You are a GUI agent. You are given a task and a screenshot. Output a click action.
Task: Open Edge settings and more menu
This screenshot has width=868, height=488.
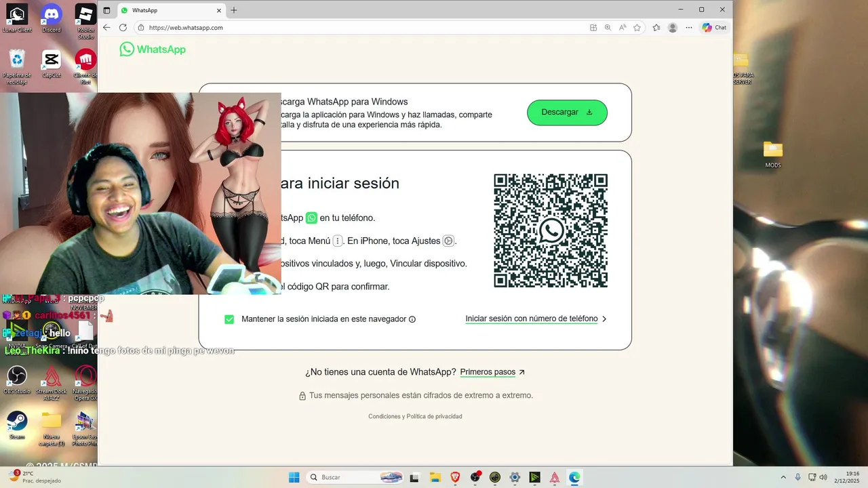[x=689, y=28]
